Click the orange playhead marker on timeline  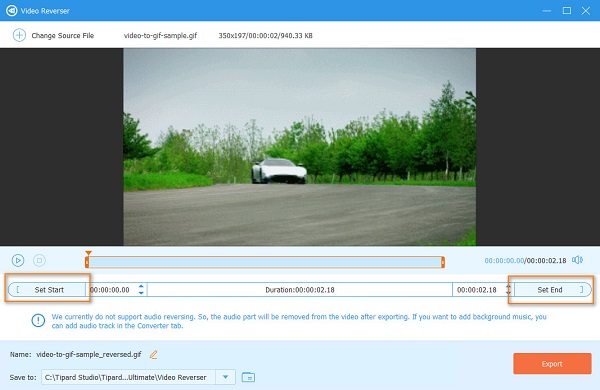pos(88,253)
